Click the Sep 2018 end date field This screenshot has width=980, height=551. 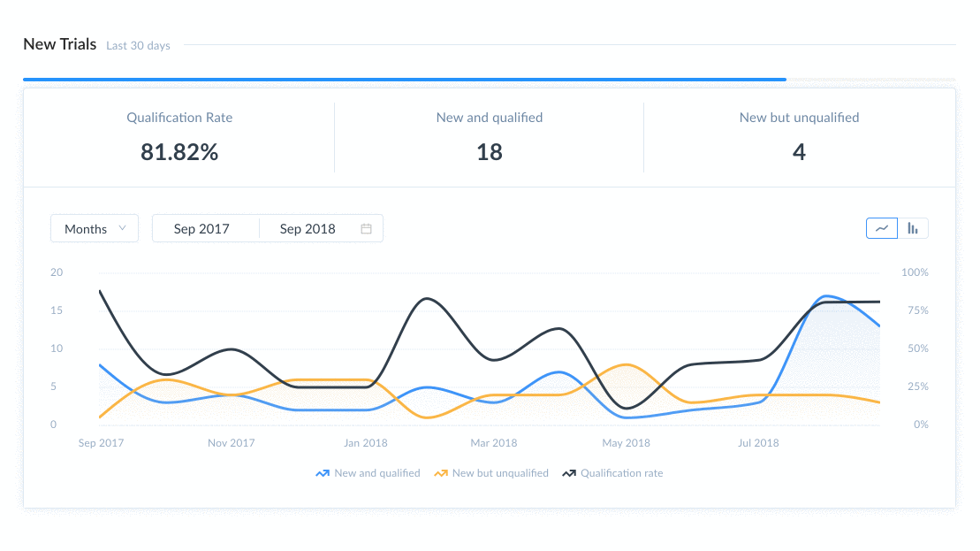308,229
